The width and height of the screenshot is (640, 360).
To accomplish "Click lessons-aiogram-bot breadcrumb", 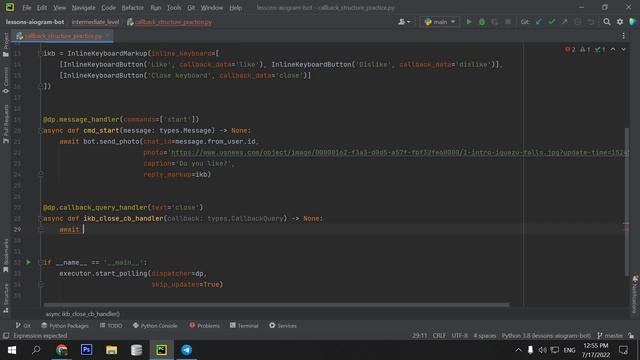I will (x=35, y=22).
